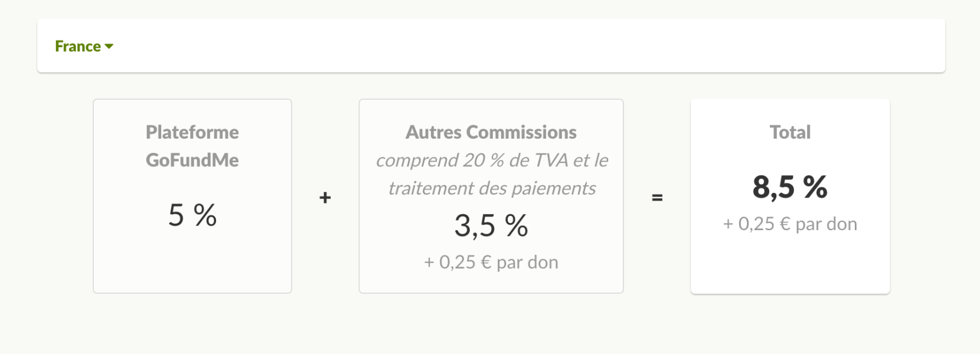980x354 pixels.
Task: Select the Plateforme GoFundMe card
Action: coord(192,196)
